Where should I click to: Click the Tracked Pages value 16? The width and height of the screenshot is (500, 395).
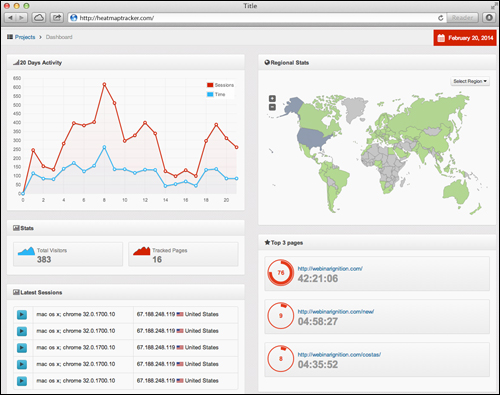pos(157,260)
